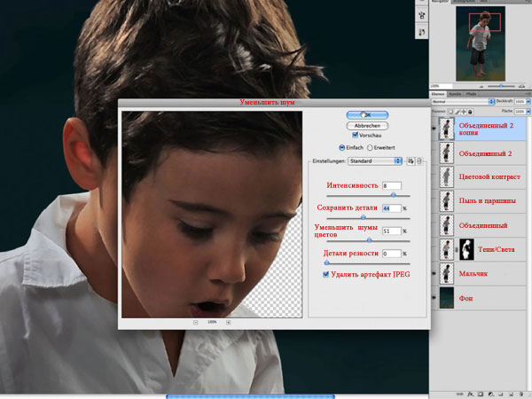Click the Мальчик layer thumbnail
This screenshot has width=532, height=399.
click(447, 273)
